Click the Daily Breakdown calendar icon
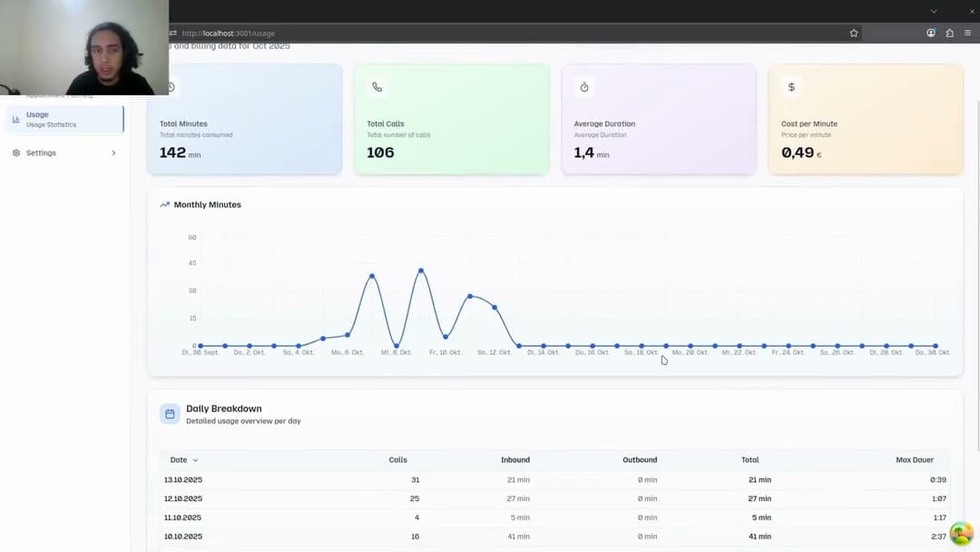 pos(170,413)
